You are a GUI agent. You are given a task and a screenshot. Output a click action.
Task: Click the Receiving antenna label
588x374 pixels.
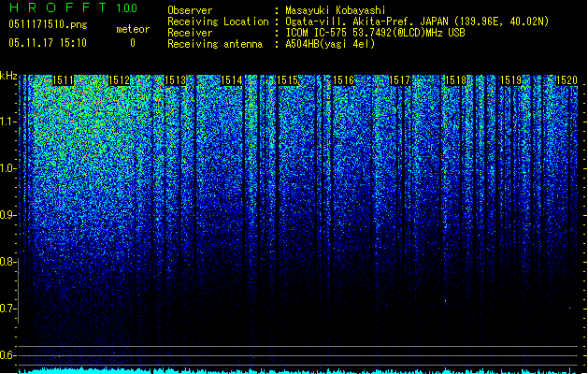coord(215,44)
